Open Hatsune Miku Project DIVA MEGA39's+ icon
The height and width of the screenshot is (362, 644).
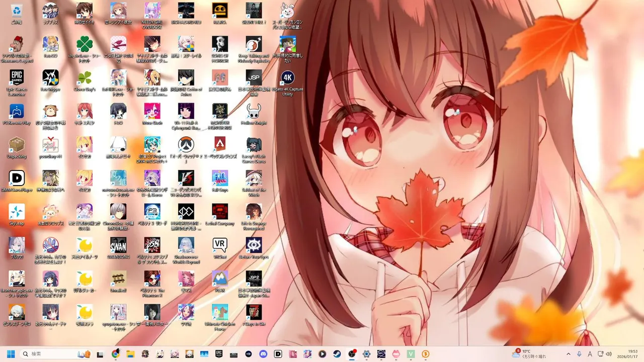[152, 150]
